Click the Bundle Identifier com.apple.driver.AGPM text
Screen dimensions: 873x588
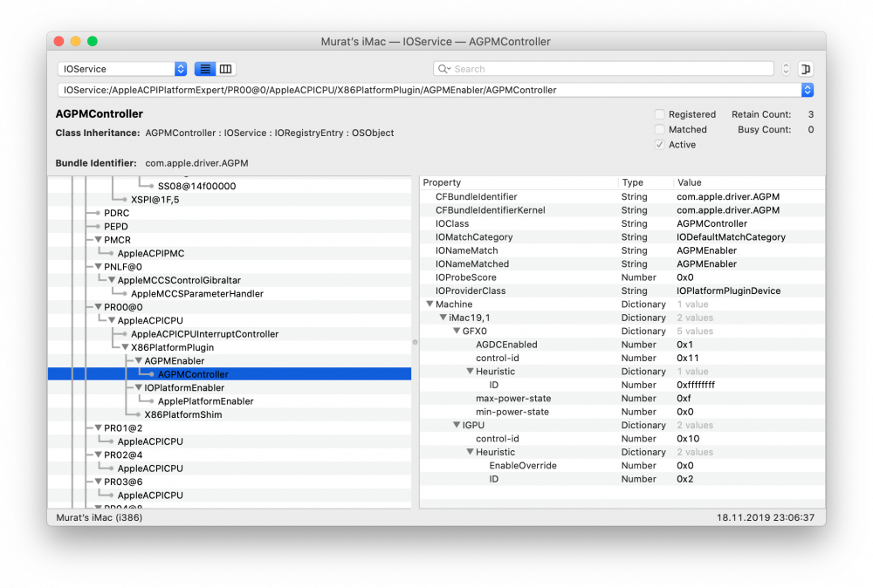click(196, 163)
